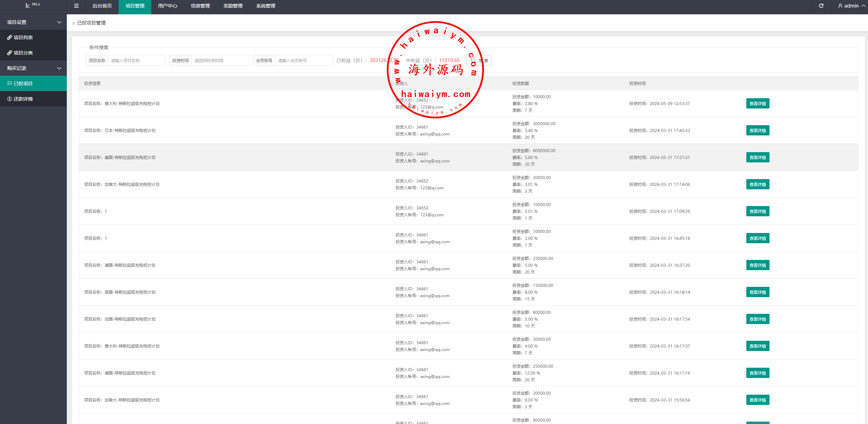This screenshot has width=868, height=424.
Task: Click the admin user icon
Action: [x=840, y=6]
